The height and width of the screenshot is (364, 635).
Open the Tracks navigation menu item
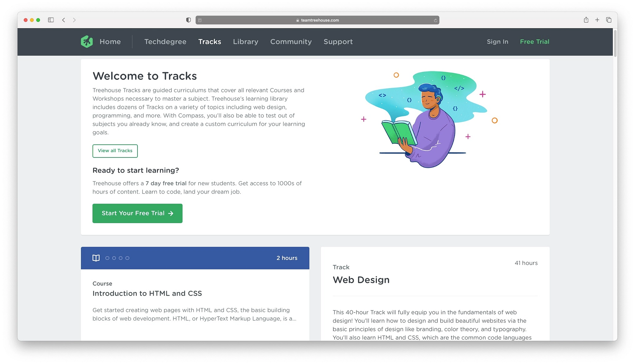209,41
